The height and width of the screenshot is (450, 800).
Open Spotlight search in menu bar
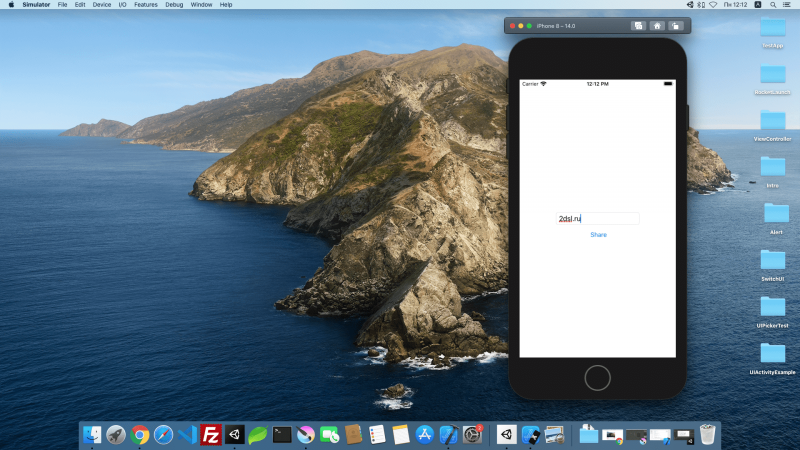click(x=773, y=5)
